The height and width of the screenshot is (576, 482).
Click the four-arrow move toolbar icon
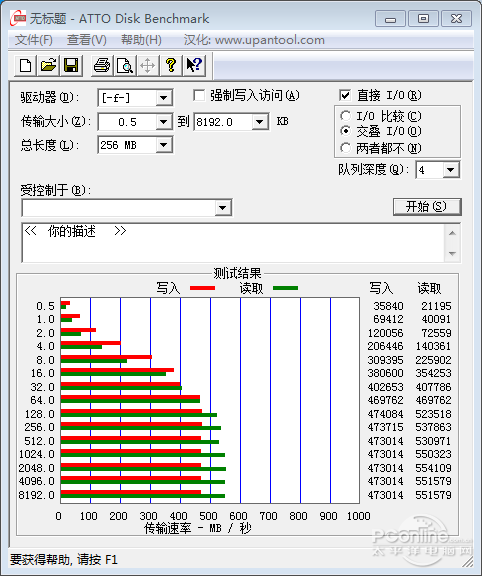(x=148, y=66)
